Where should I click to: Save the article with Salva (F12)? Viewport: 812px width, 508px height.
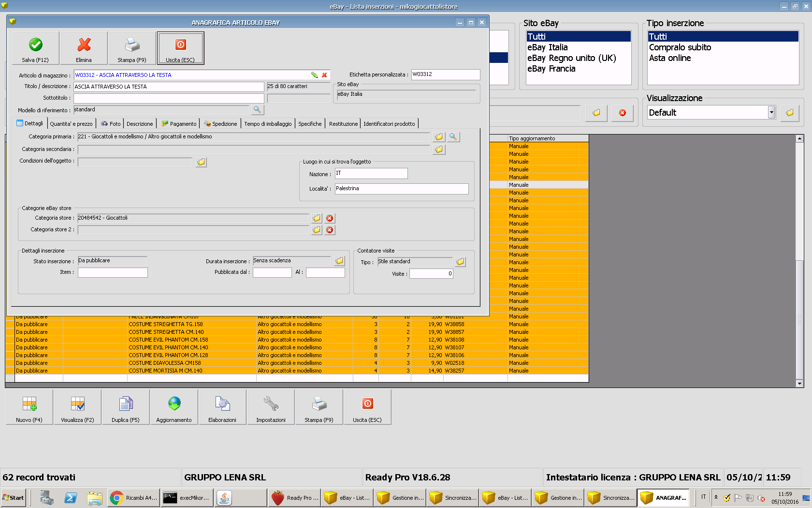click(x=35, y=48)
